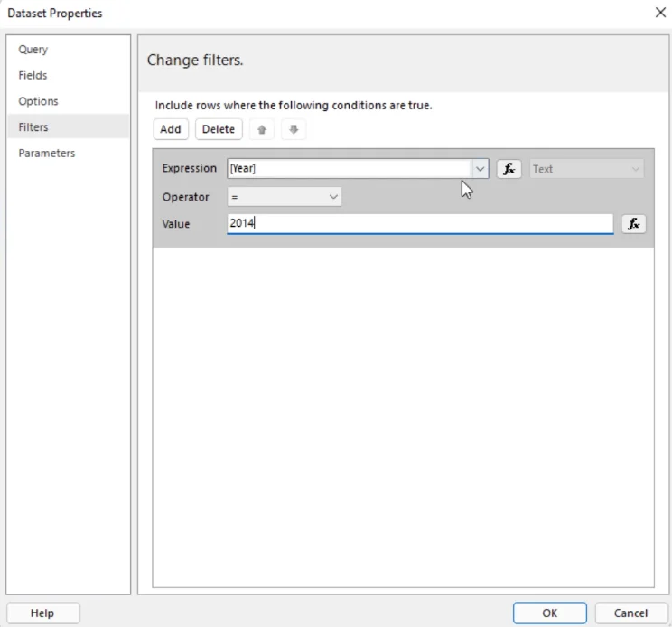Click the 'Change filters.' heading
This screenshot has height=627, width=672.
tap(195, 61)
